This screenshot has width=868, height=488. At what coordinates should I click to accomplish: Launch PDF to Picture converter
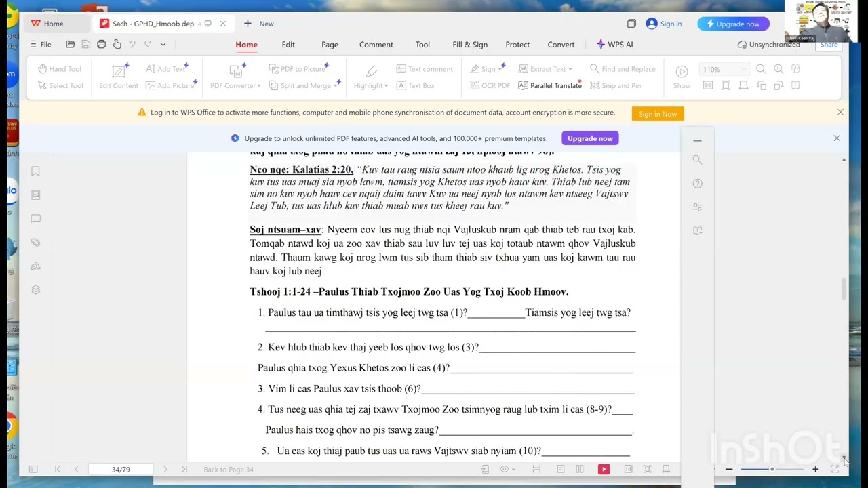point(298,69)
